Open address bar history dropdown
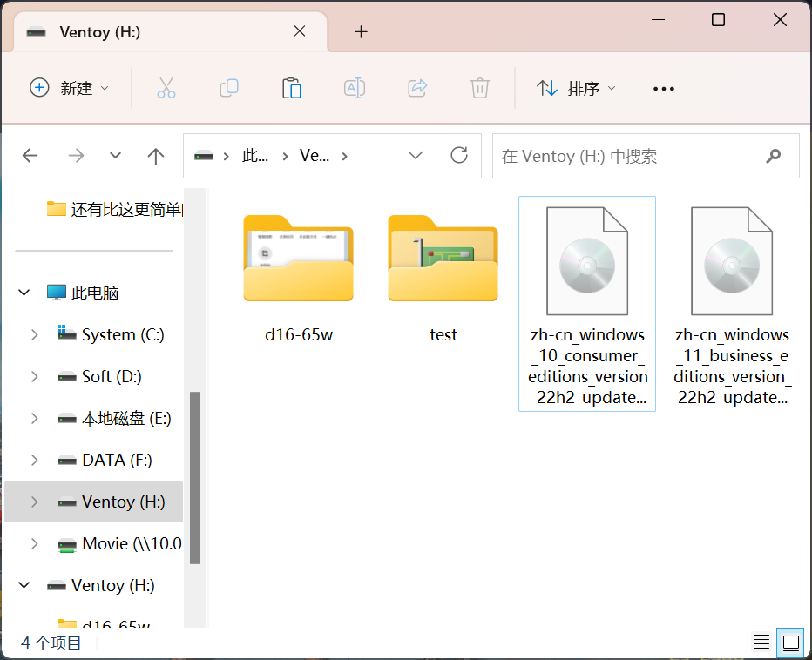812x660 pixels. [x=416, y=155]
